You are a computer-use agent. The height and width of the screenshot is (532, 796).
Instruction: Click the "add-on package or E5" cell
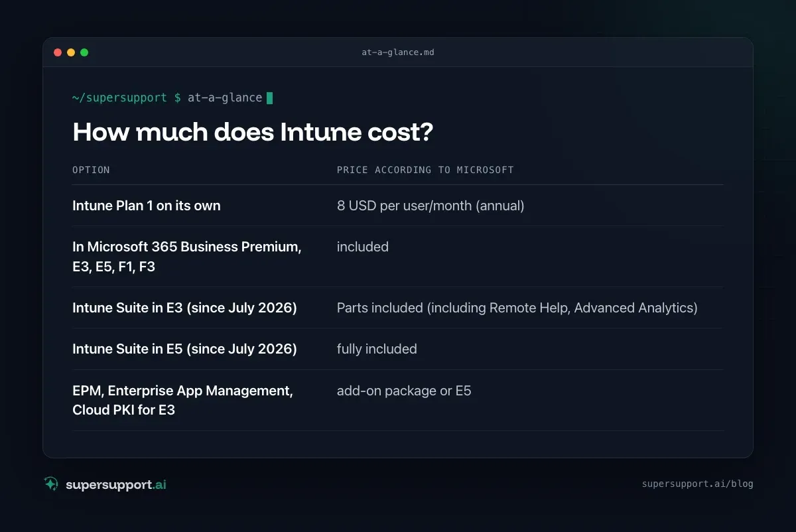[404, 391]
